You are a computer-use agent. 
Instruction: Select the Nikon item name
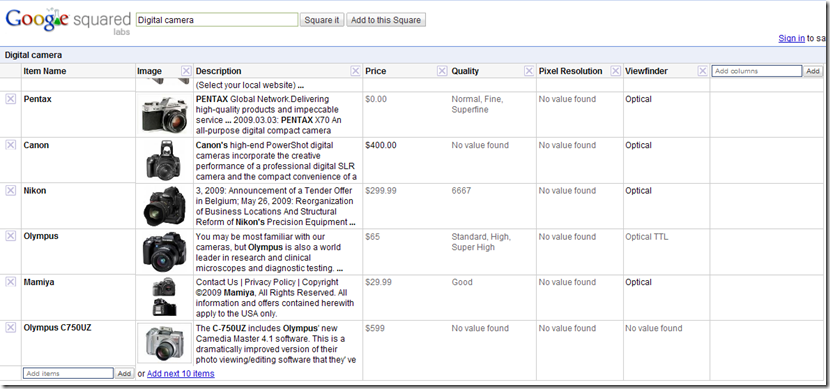pyautogui.click(x=35, y=191)
